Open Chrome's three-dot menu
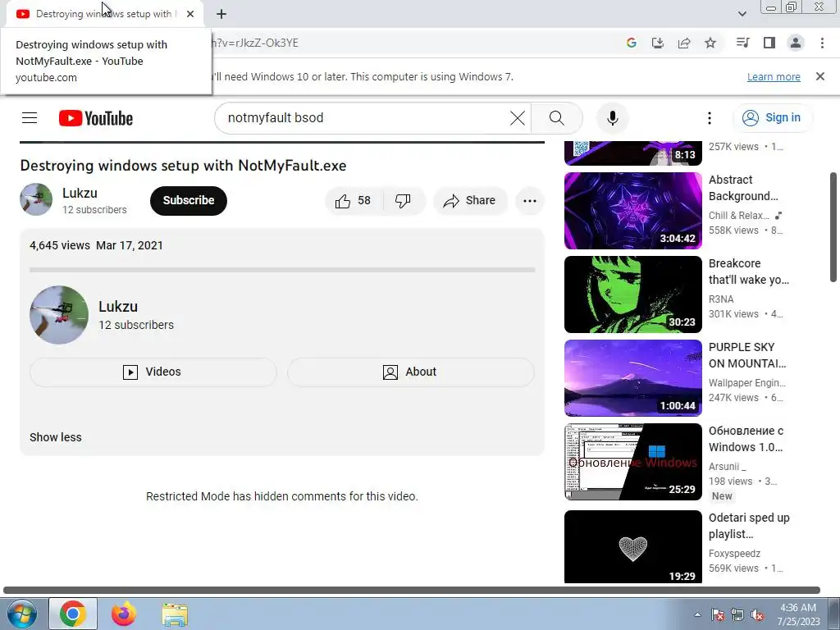 point(822,43)
